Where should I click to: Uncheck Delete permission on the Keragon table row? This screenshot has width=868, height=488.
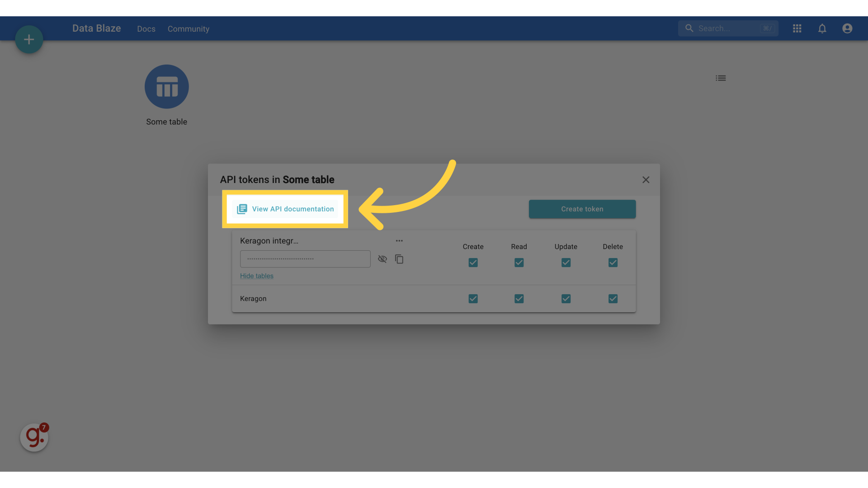click(613, 299)
